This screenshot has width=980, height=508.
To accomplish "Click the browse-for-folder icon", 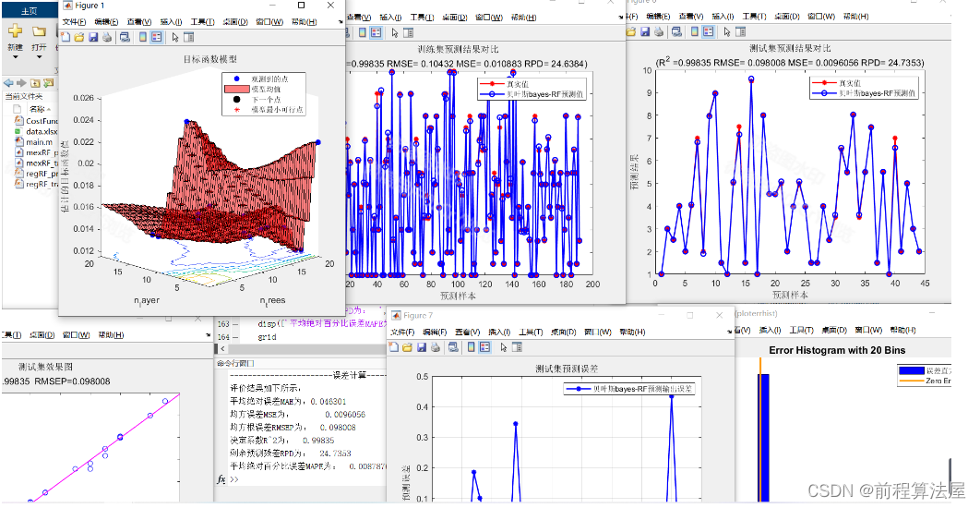I will [49, 82].
